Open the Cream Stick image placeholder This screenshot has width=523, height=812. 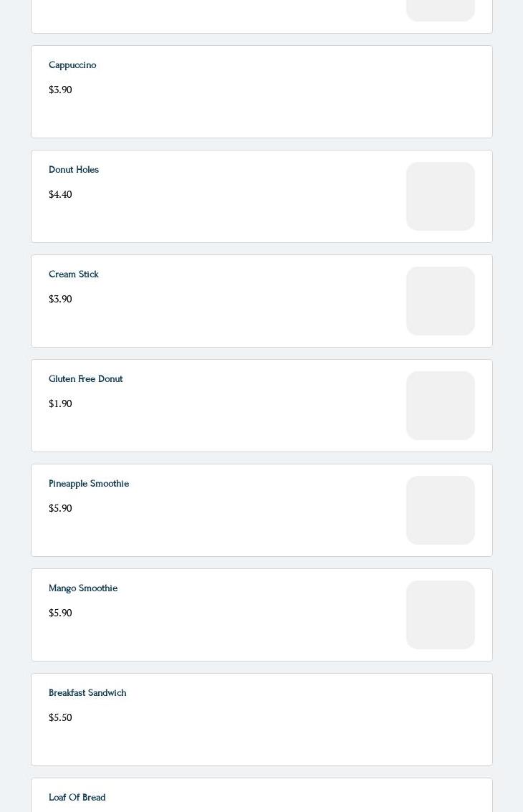click(441, 301)
